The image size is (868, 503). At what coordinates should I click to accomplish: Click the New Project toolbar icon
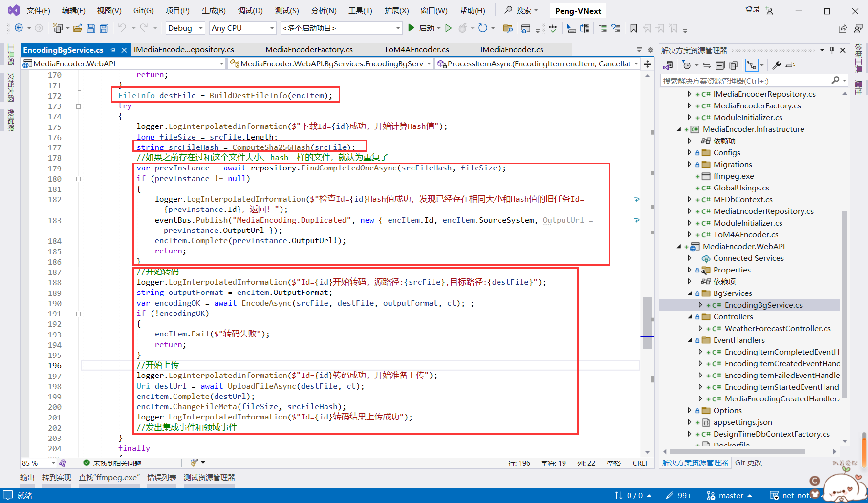(x=58, y=28)
